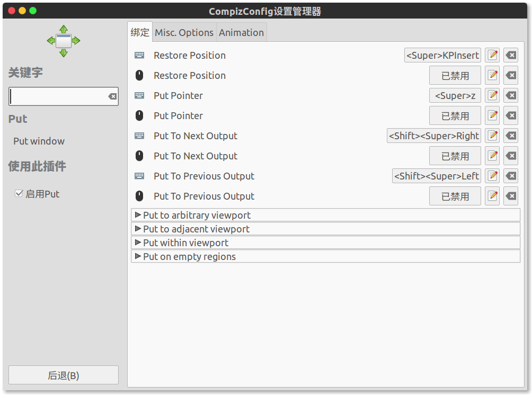Reset the Put Pointer keyboard binding
Image resolution: width=532 pixels, height=395 pixels.
pos(511,96)
